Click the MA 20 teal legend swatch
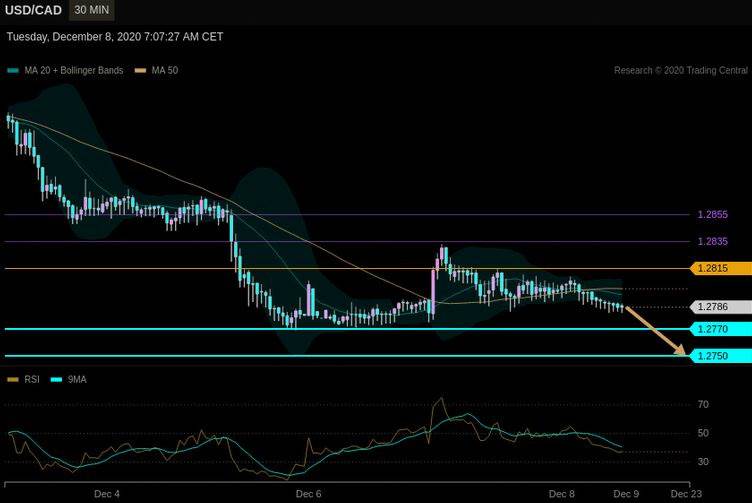Screen dimensions: 752x503 pos(13,71)
